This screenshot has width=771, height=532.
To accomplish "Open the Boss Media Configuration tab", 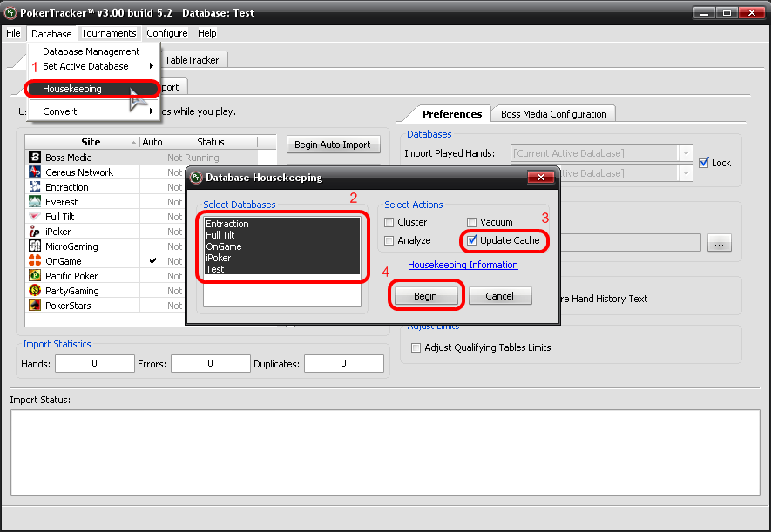I will point(554,114).
